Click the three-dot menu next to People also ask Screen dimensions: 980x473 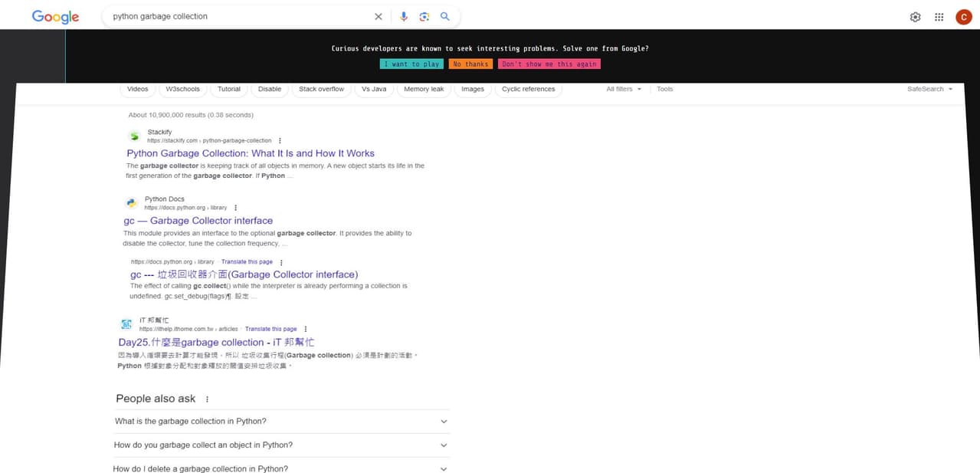[205, 398]
